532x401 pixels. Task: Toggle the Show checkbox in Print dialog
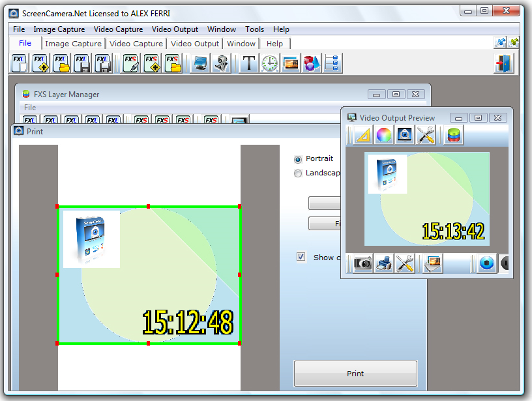click(x=301, y=257)
